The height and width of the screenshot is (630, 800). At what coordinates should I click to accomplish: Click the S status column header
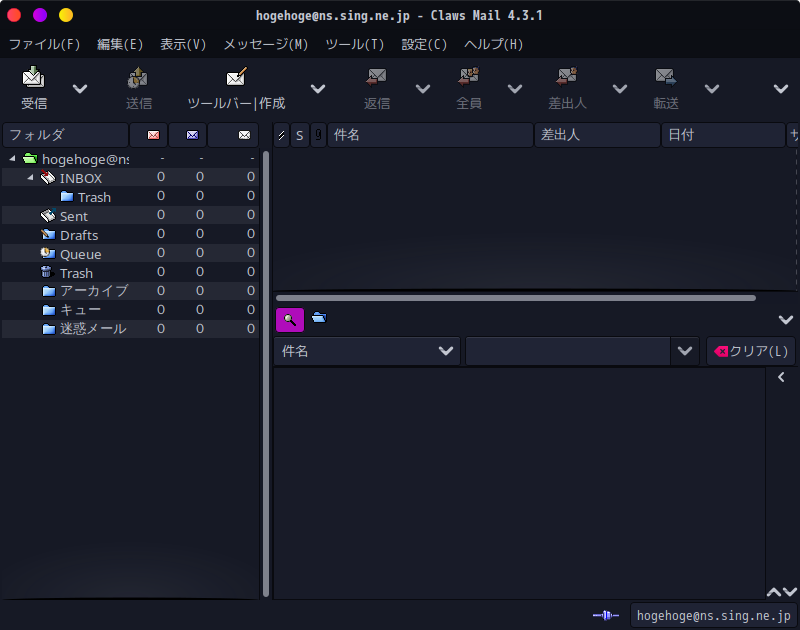(x=299, y=135)
